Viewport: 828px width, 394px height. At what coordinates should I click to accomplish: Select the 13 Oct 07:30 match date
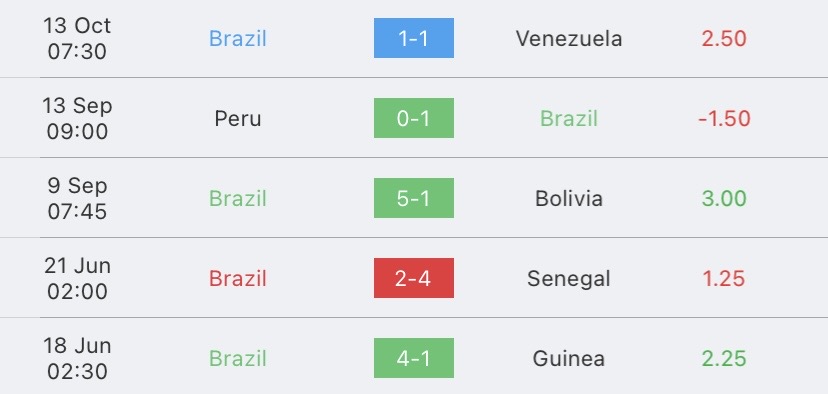(x=77, y=39)
